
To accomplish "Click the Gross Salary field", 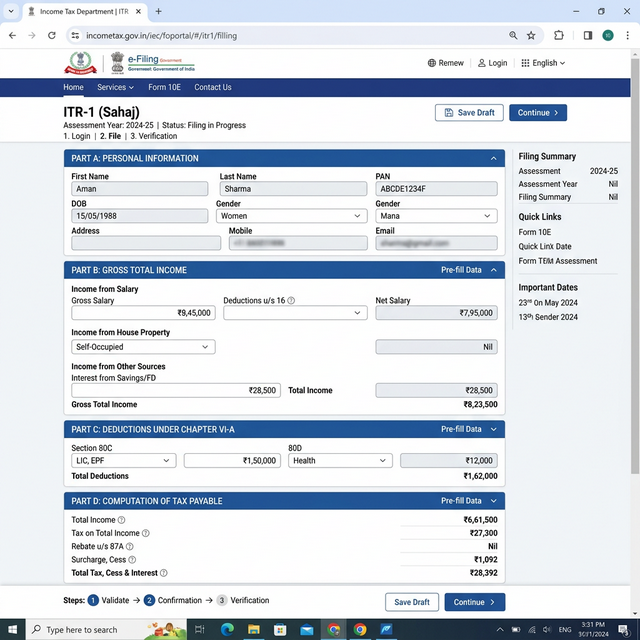I will (143, 313).
